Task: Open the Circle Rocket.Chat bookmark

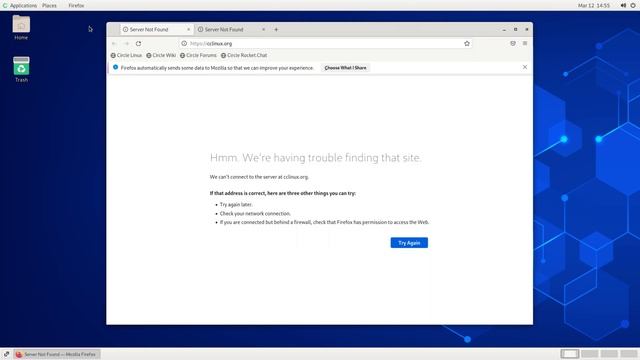Action: point(244,55)
